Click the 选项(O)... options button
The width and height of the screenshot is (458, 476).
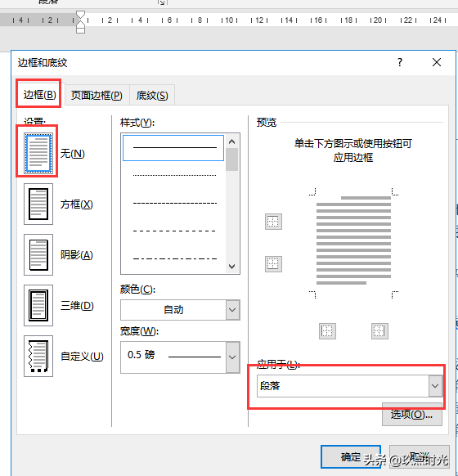tap(411, 415)
